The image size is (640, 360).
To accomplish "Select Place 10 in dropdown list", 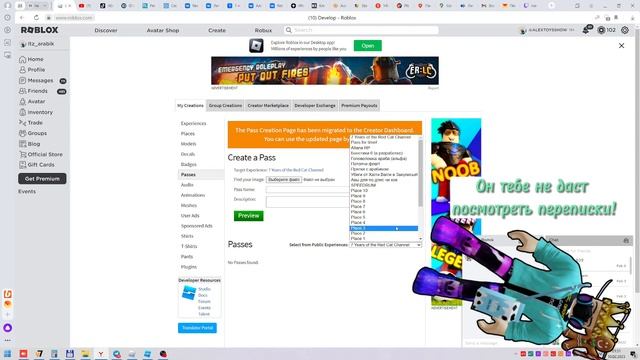I will tap(384, 191).
